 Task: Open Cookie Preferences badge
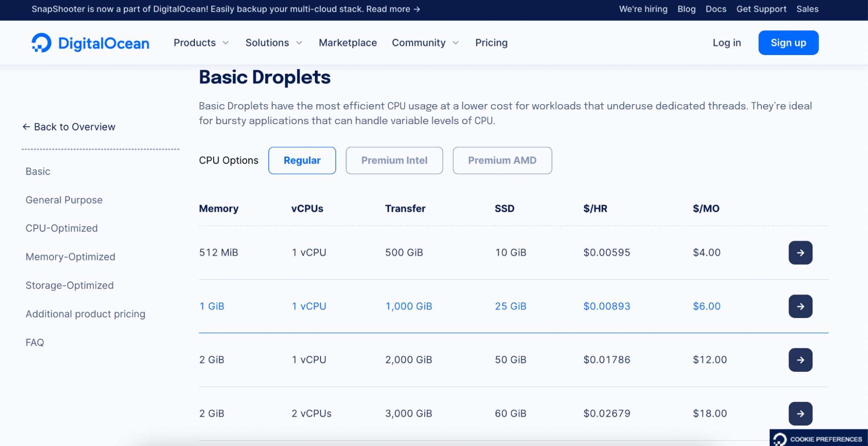[x=818, y=438]
